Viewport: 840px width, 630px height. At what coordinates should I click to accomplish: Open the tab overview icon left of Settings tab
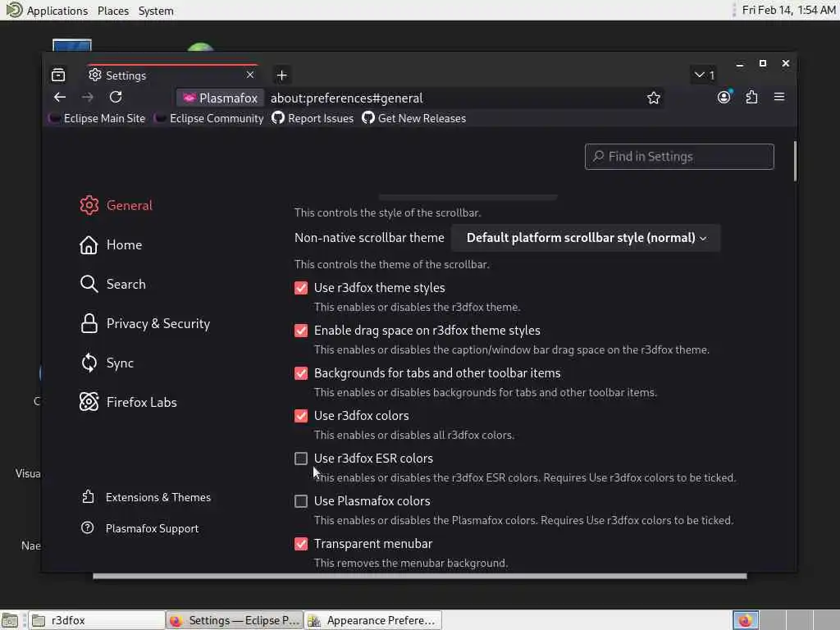click(58, 75)
